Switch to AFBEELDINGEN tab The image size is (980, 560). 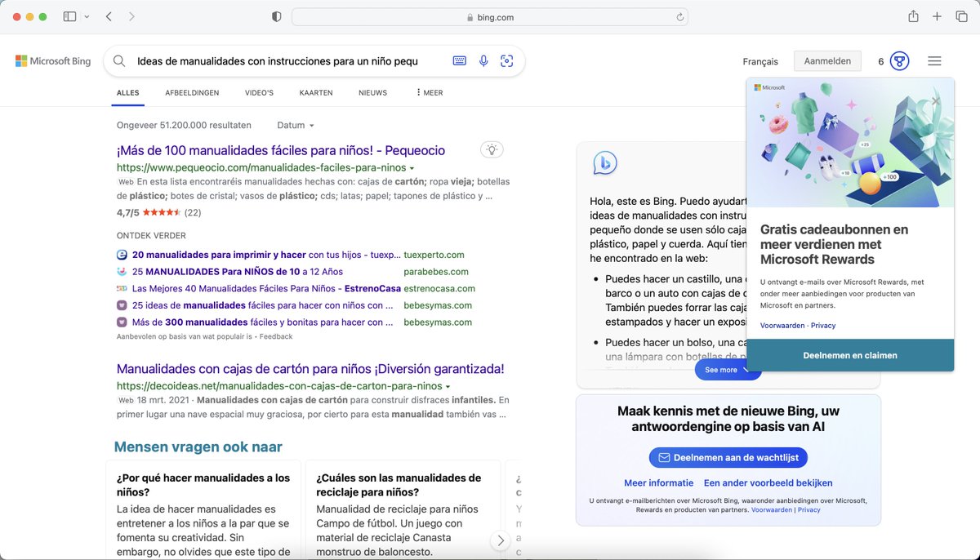(192, 93)
